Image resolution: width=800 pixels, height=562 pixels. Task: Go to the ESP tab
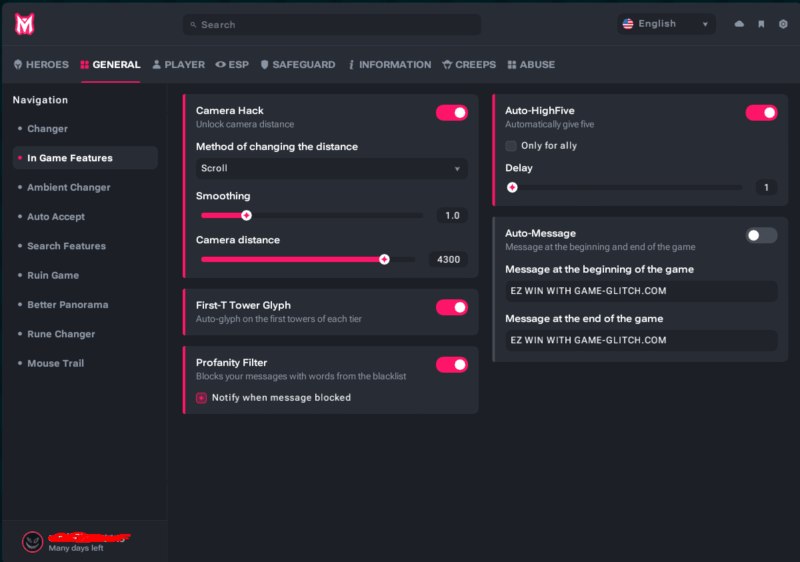(x=232, y=64)
